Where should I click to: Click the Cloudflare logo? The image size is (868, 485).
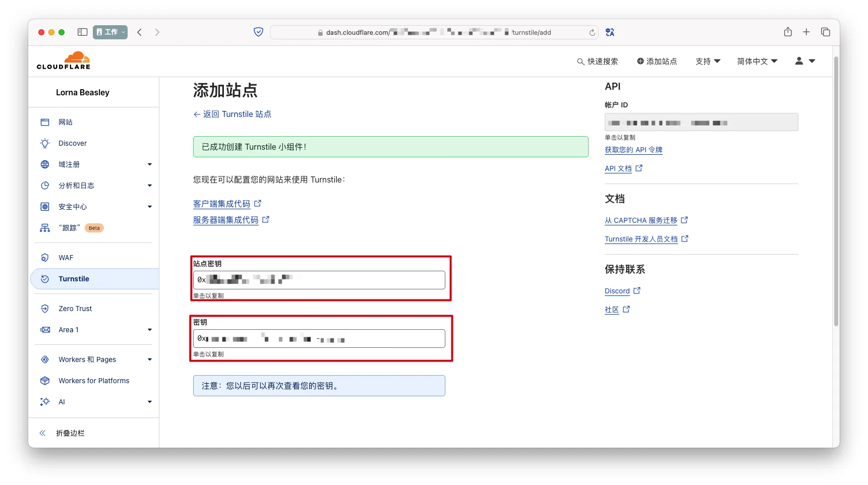coord(64,60)
